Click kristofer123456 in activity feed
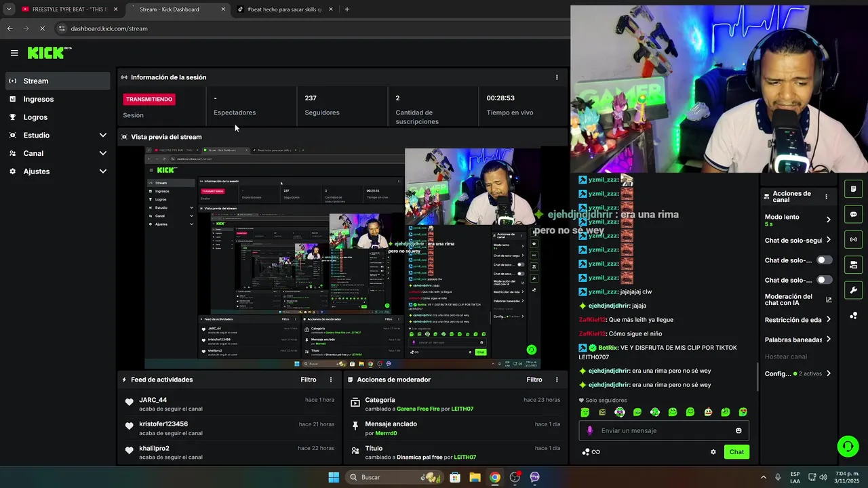Viewport: 868px width, 488px height. pos(163,424)
